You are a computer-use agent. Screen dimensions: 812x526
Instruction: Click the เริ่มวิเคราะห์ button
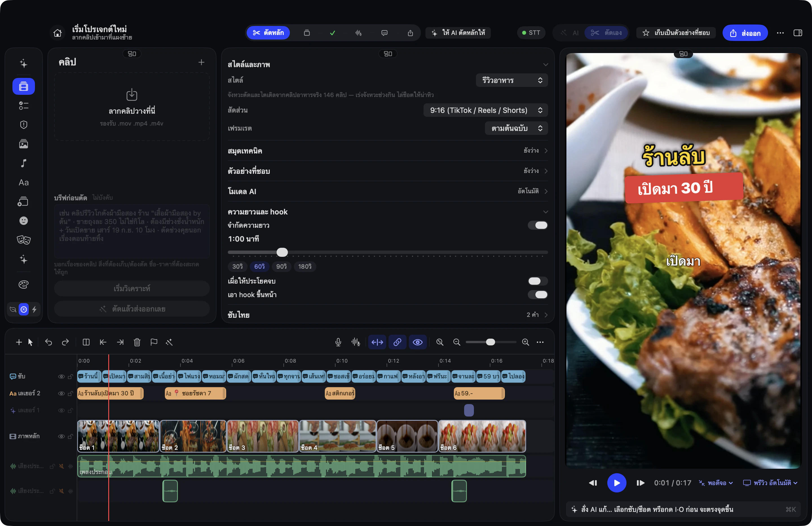(x=132, y=289)
